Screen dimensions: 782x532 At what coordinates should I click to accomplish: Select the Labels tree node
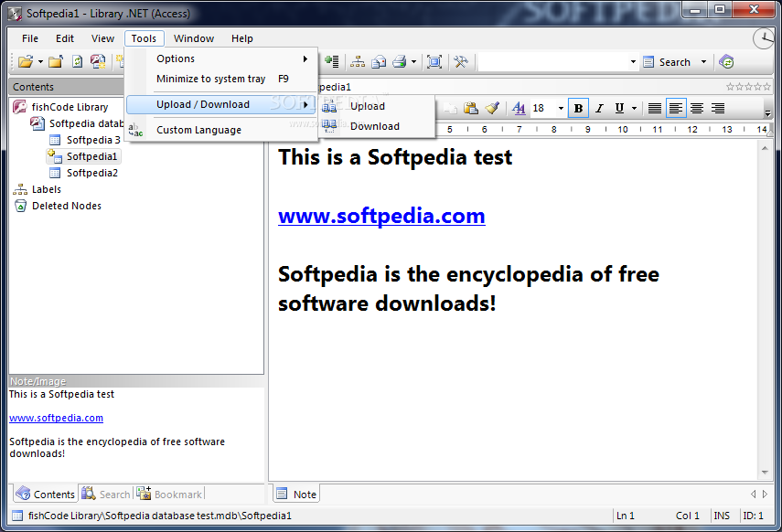[x=46, y=189]
